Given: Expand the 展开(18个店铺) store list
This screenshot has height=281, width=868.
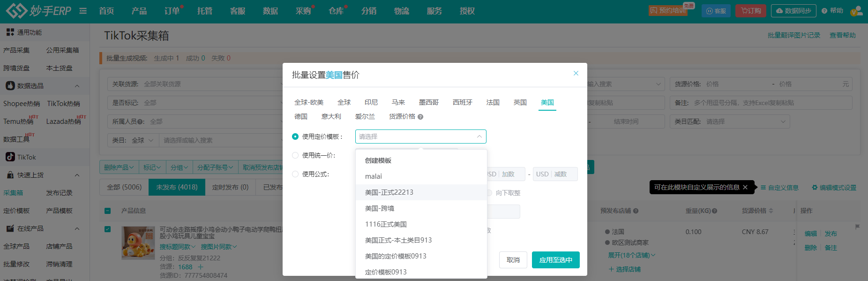Looking at the screenshot, I should pyautogui.click(x=632, y=255).
